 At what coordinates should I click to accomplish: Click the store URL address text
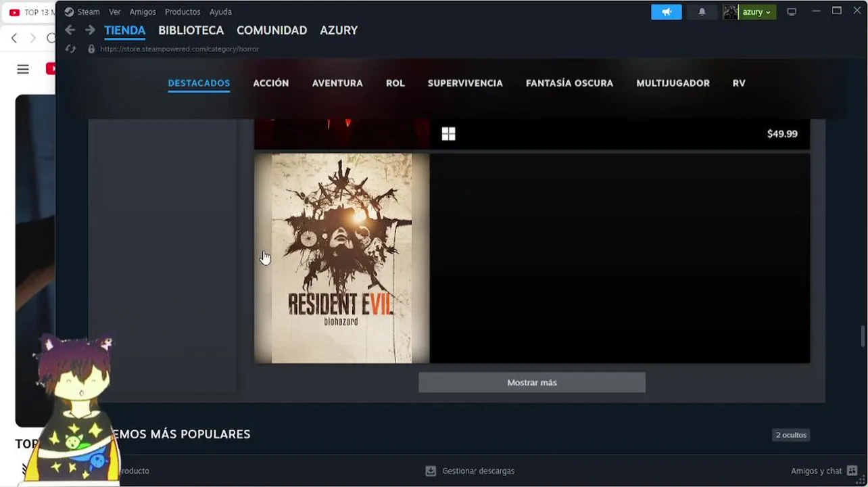click(180, 49)
